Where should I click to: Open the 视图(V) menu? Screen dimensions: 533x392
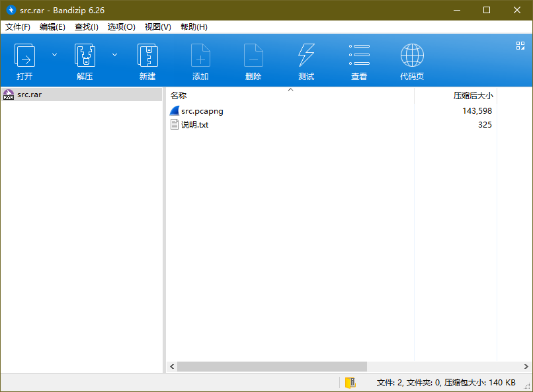[x=158, y=27]
